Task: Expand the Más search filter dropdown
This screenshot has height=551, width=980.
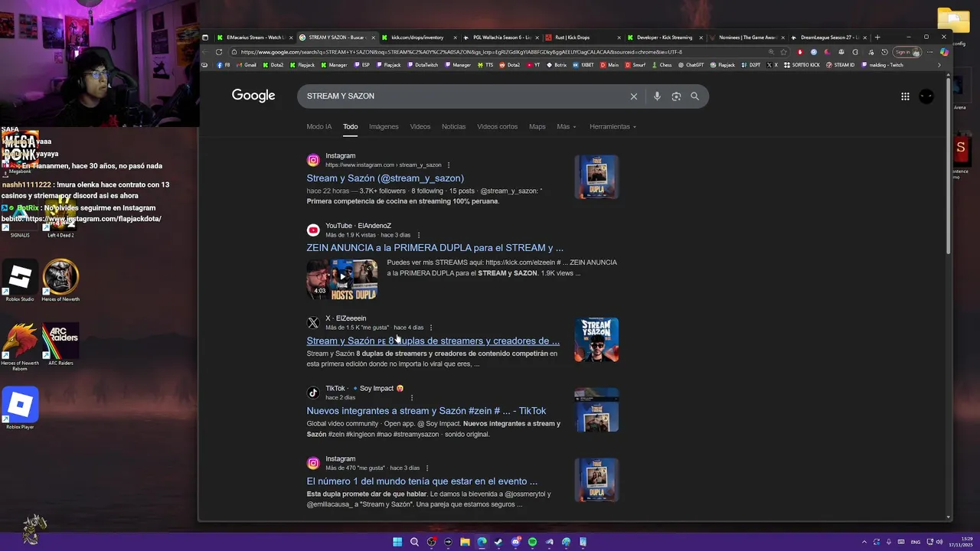Action: point(567,126)
